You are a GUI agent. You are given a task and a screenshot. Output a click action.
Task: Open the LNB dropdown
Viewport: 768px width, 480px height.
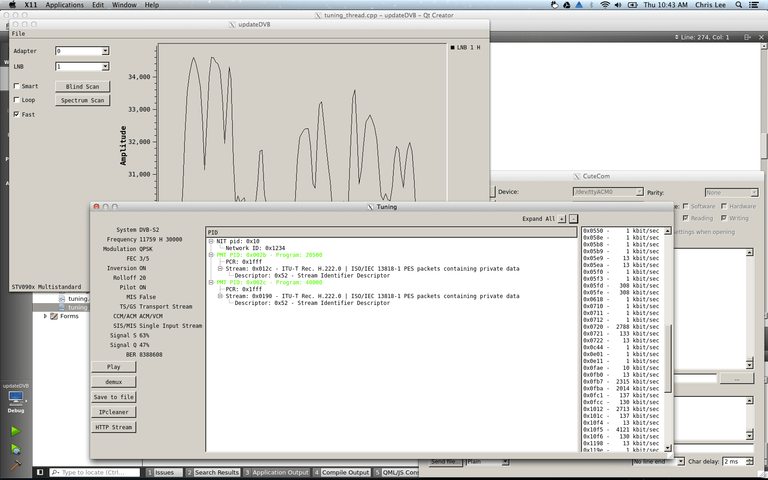[82, 67]
